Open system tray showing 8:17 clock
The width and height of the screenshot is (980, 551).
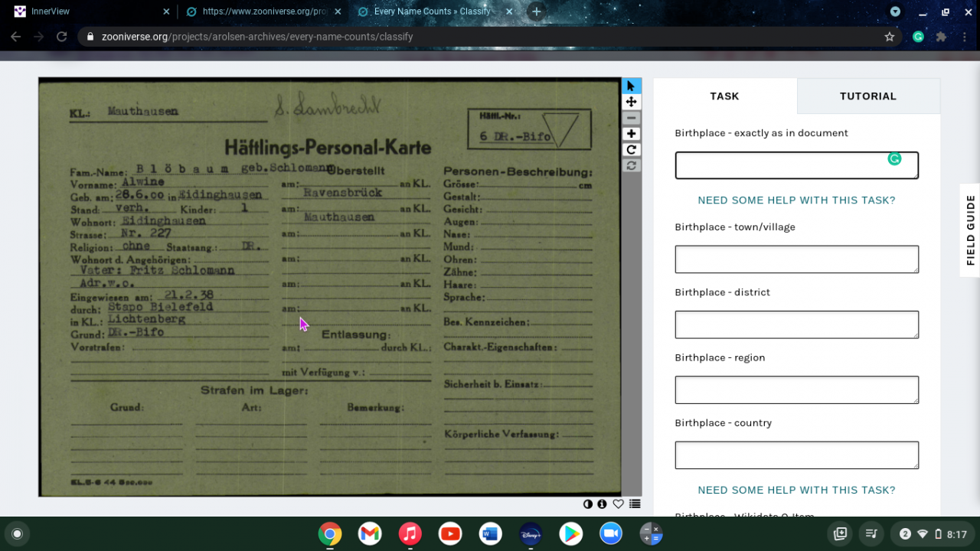point(932,533)
